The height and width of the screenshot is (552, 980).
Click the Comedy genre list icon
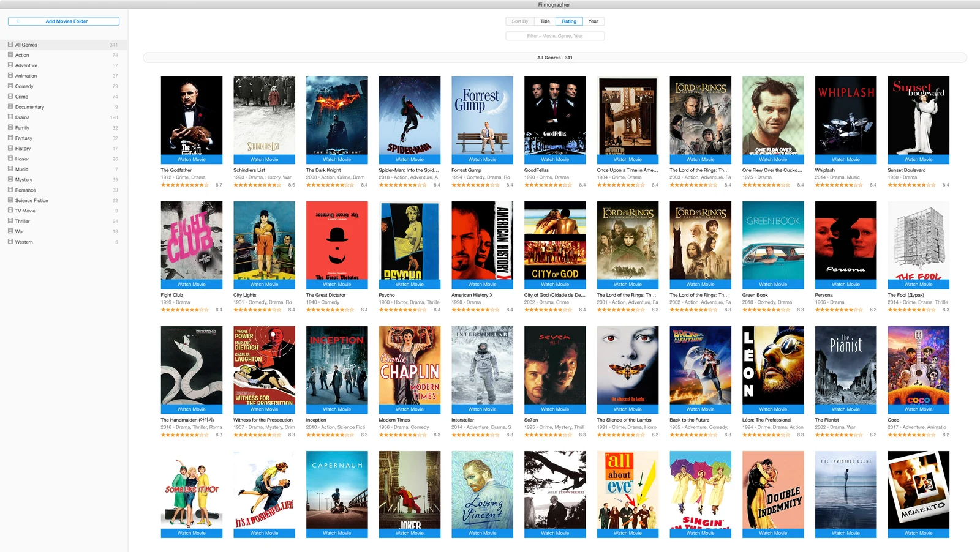[10, 86]
